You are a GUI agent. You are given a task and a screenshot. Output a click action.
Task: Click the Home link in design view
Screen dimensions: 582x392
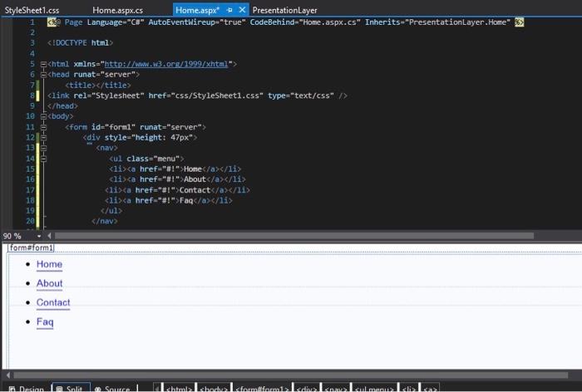pyautogui.click(x=49, y=264)
